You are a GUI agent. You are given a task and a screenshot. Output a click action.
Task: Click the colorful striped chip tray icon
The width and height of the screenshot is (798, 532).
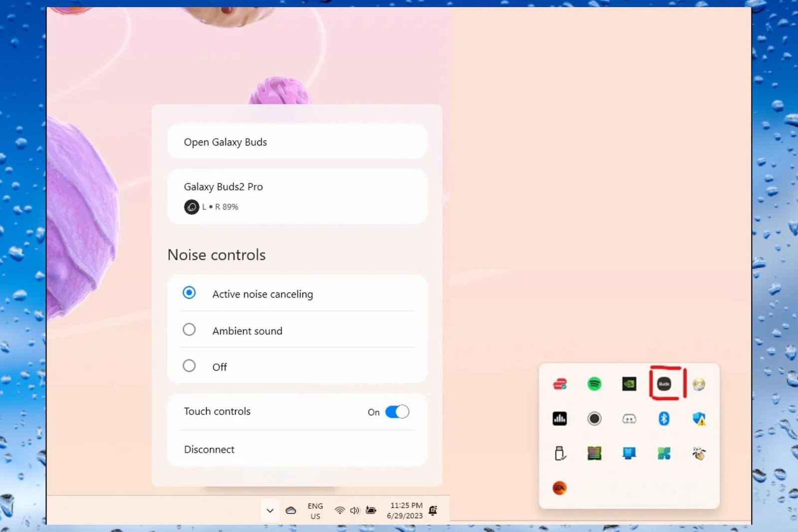click(x=594, y=453)
